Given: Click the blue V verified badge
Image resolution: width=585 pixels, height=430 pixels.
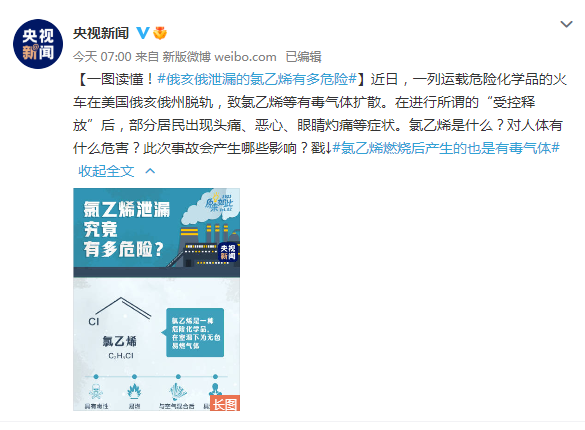Looking at the screenshot, I should point(143,33).
